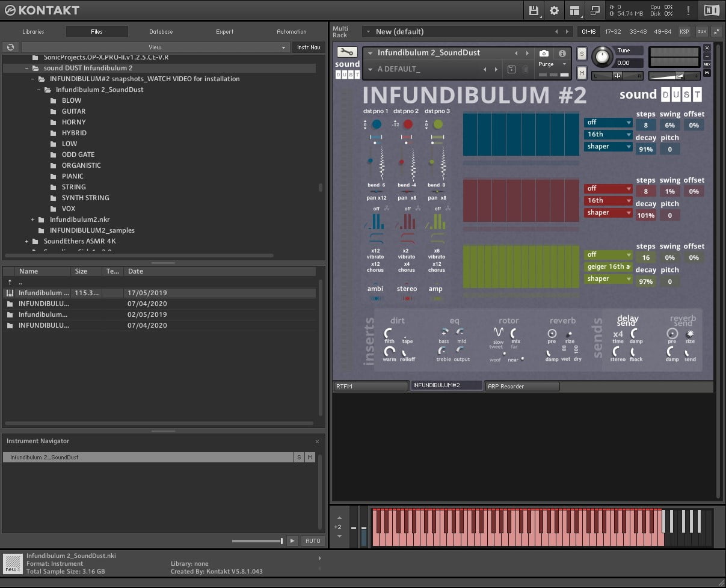Show instrument info with the i icon
726x588 pixels.
[x=562, y=54]
